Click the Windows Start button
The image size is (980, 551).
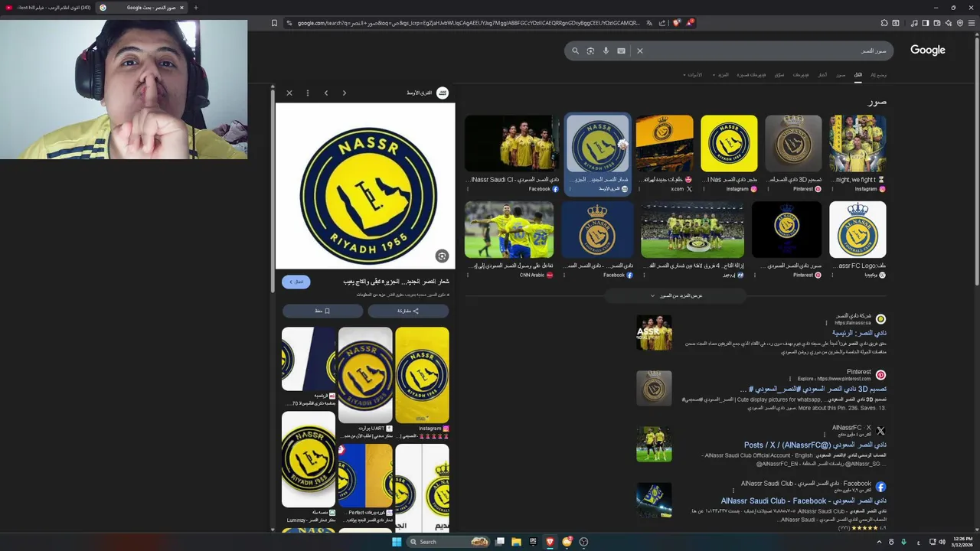pyautogui.click(x=397, y=542)
